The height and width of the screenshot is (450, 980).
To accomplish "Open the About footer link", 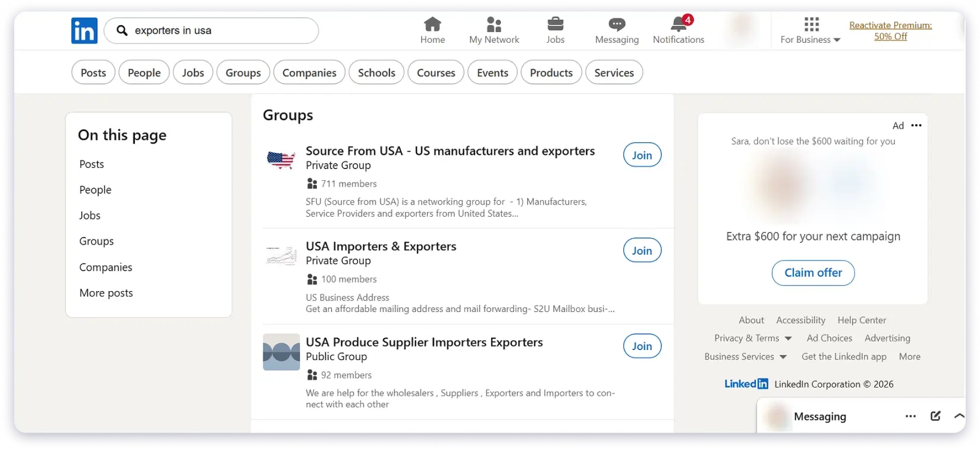I will pyautogui.click(x=752, y=320).
